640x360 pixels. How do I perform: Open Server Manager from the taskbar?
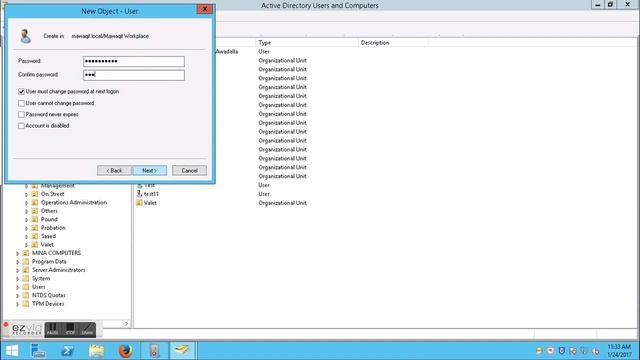pyautogui.click(x=38, y=351)
